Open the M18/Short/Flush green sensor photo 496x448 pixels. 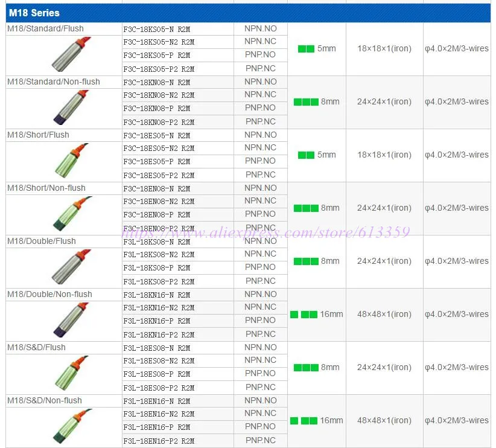[x=71, y=161]
